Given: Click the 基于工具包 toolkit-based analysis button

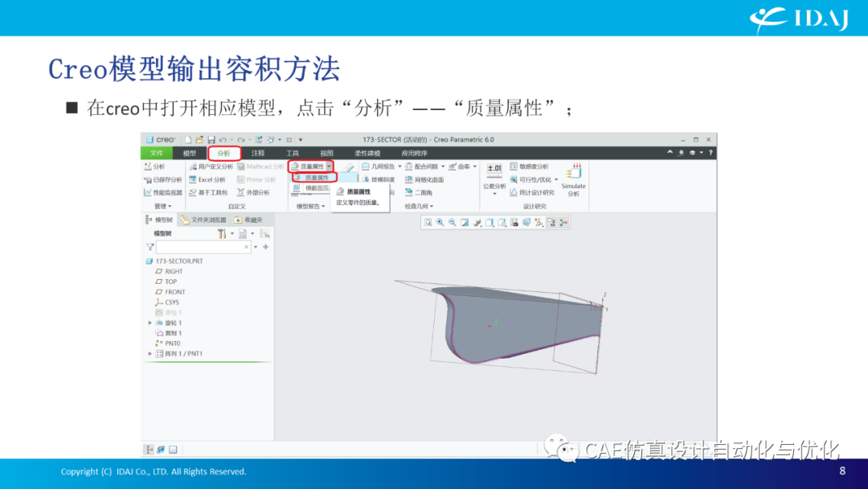Looking at the screenshot, I should pyautogui.click(x=208, y=192).
